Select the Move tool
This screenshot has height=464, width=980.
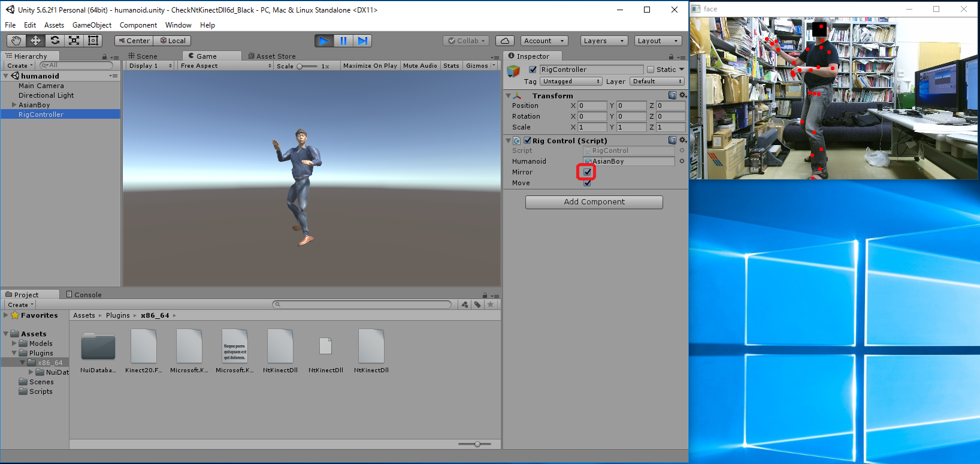click(x=35, y=41)
